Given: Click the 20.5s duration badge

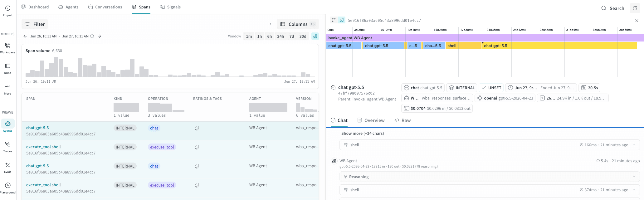Looking at the screenshot, I should 589,88.
